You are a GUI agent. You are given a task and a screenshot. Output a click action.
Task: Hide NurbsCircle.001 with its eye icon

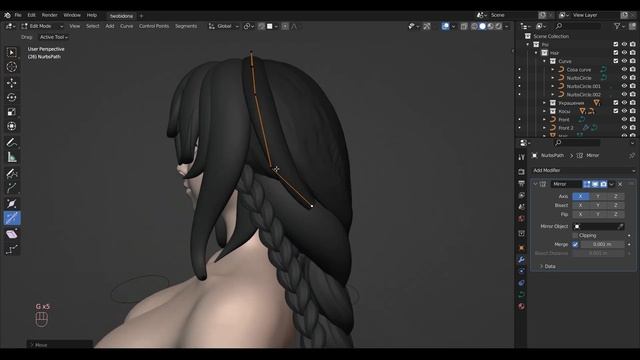[624, 86]
